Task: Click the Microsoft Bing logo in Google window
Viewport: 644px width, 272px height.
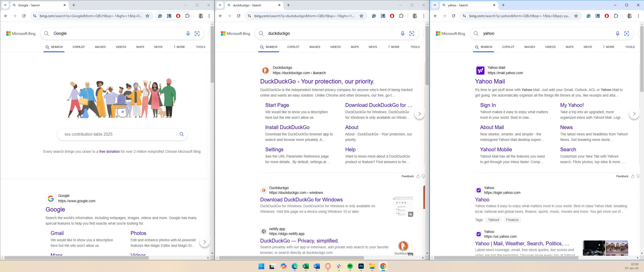Action: click(x=21, y=33)
